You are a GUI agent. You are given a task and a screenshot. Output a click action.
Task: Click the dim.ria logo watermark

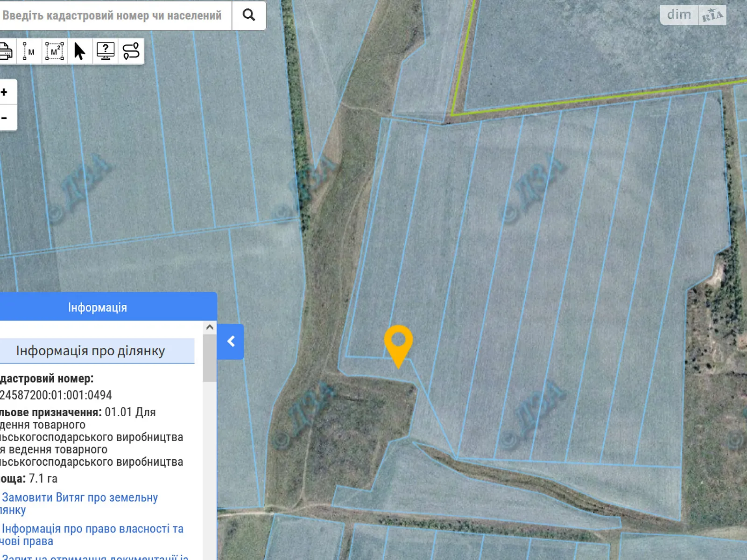point(693,15)
